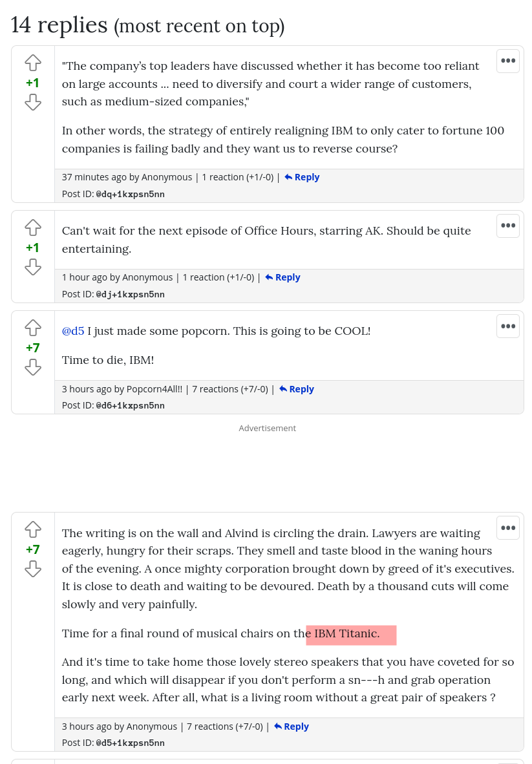Downvote the post about diversifying large accounts
This screenshot has height=764, width=532.
coord(32,102)
